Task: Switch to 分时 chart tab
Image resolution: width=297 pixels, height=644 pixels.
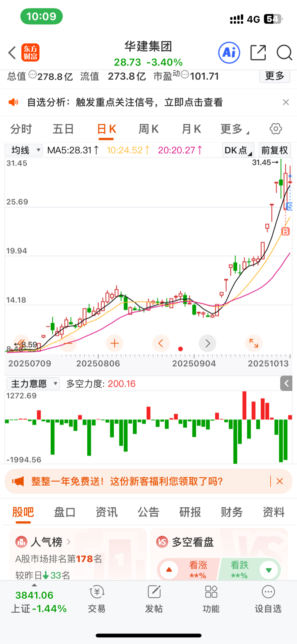Action: click(x=21, y=129)
